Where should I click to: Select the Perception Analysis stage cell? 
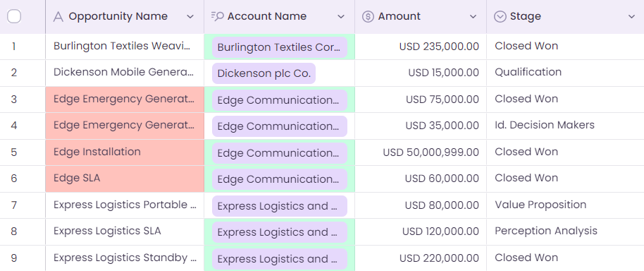pyautogui.click(x=565, y=231)
